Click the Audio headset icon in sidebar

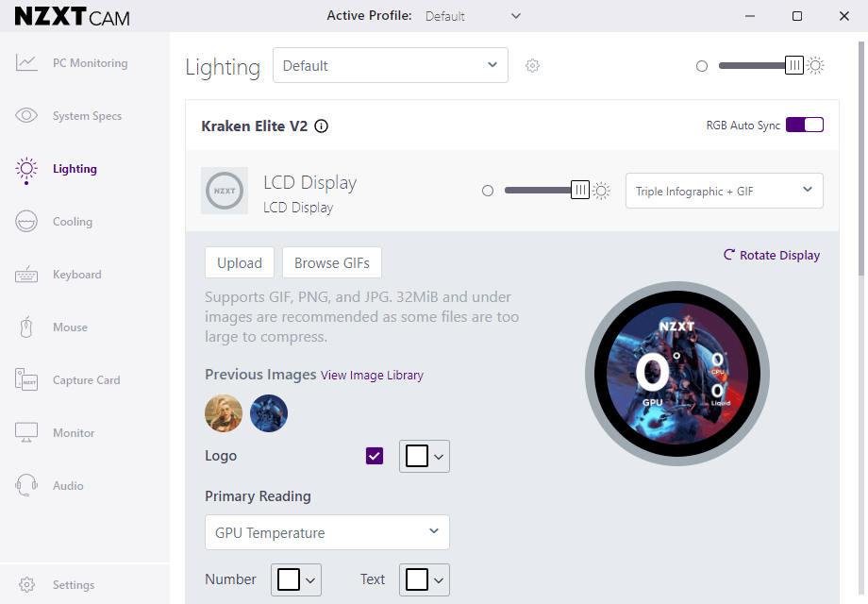pyautogui.click(x=26, y=485)
